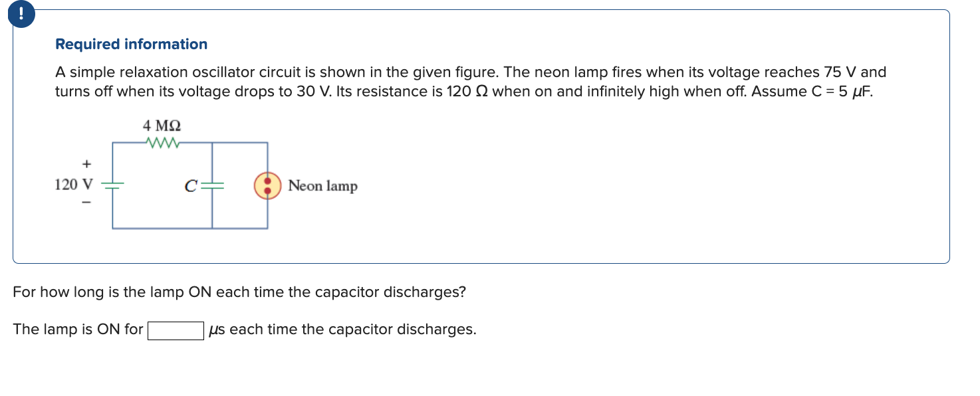This screenshot has width=980, height=396.
Task: Select the μs unit label after the answer box
Action: [x=216, y=329]
